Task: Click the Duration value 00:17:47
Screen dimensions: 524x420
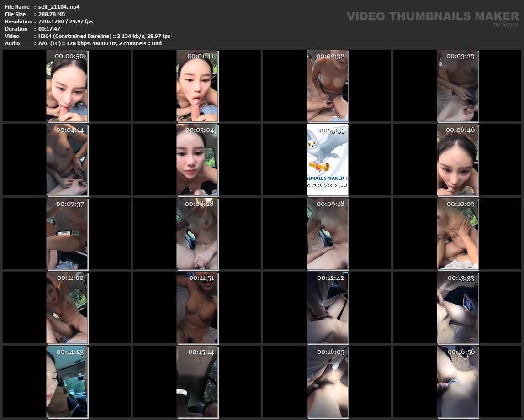Action: click(49, 29)
